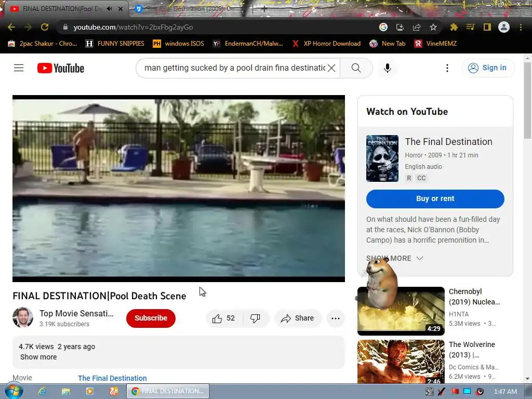Screen dimensions: 532x399
Task: Reload the YouTube page
Action: [45, 27]
